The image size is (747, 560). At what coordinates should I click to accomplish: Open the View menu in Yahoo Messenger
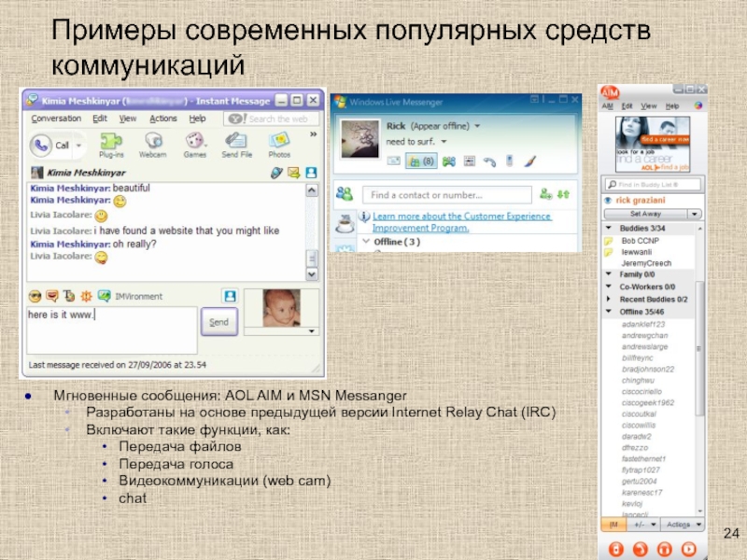(128, 119)
